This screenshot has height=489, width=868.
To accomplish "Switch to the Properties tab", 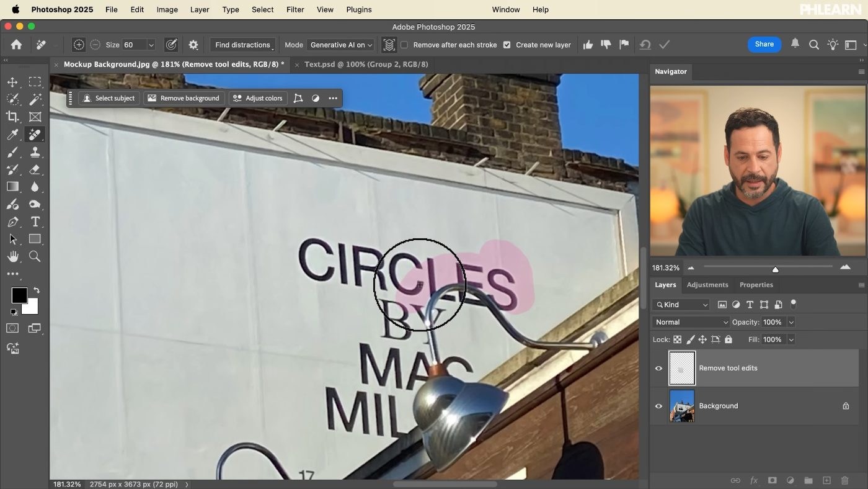I will tap(756, 285).
